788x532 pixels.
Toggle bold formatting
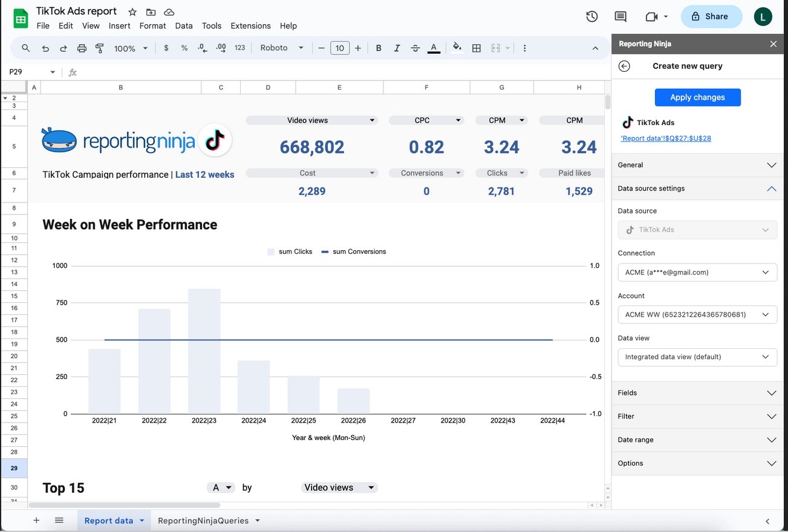379,48
